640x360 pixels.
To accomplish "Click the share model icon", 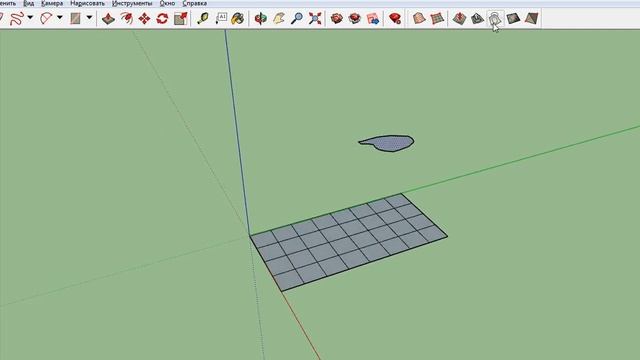I will click(355, 18).
